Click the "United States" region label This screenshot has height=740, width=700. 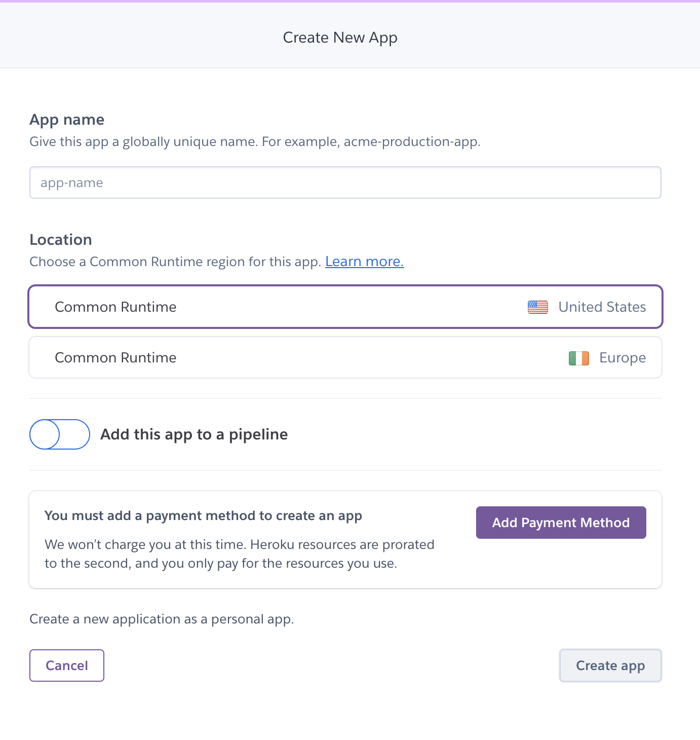point(602,307)
